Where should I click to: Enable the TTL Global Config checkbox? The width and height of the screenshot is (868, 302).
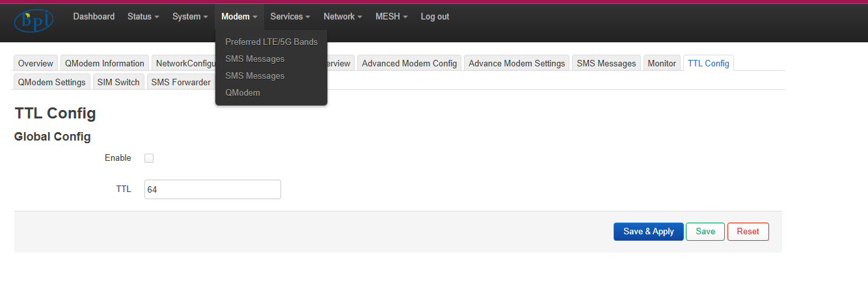(149, 158)
